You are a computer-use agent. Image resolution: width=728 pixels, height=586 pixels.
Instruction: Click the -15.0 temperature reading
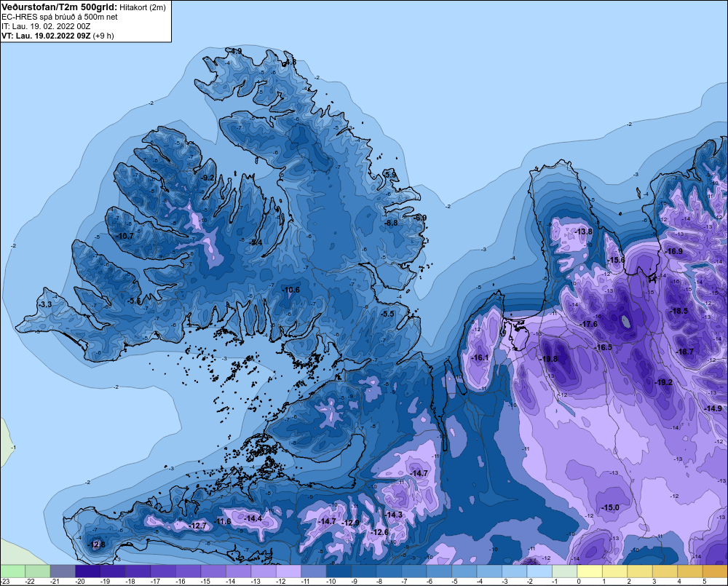(x=610, y=507)
